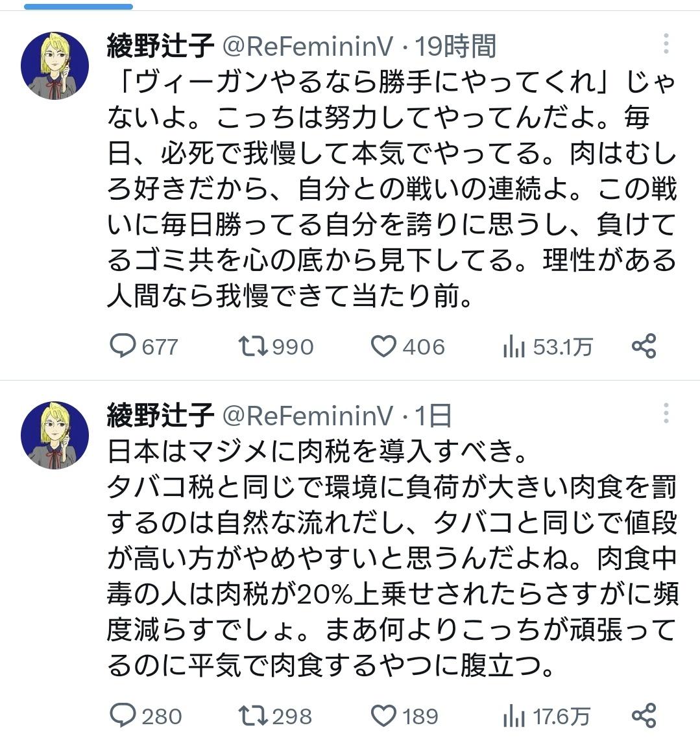The width and height of the screenshot is (700, 743).
Task: Retweet the first tweet with 990 reposts
Action: (x=253, y=346)
